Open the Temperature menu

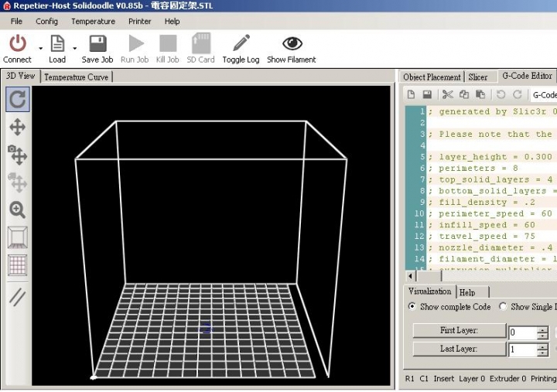(93, 22)
